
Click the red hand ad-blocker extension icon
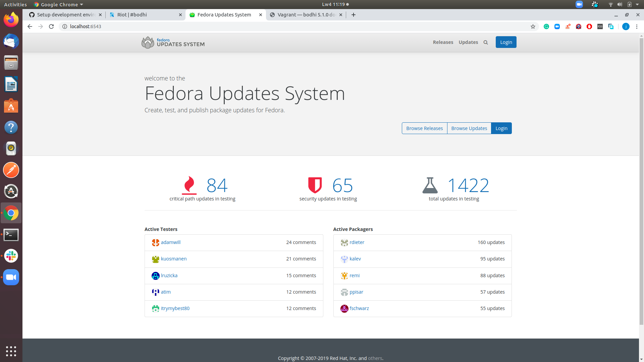(x=589, y=26)
